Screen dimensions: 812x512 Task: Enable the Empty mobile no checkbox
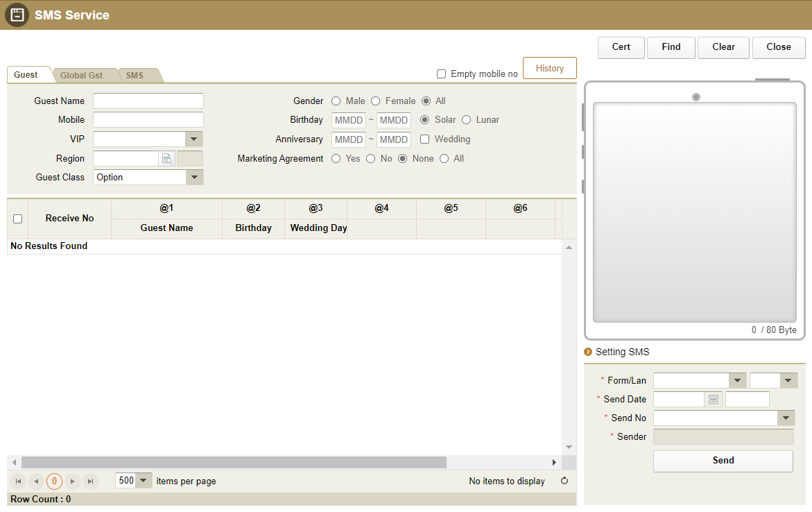(441, 74)
